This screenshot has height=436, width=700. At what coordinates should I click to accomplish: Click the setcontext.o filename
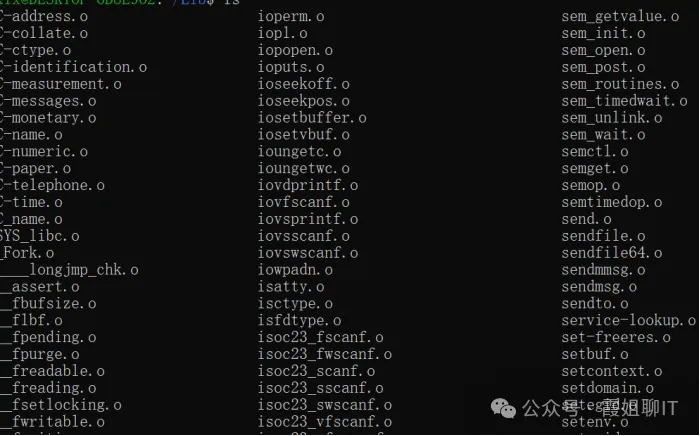click(612, 371)
